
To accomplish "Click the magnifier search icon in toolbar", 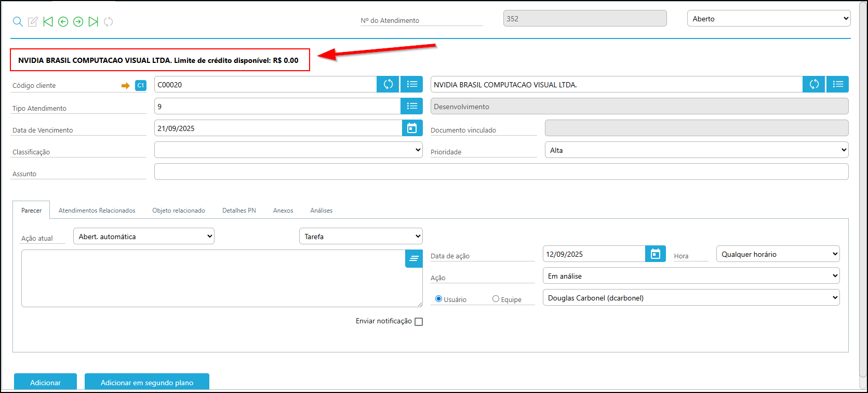I will (18, 21).
